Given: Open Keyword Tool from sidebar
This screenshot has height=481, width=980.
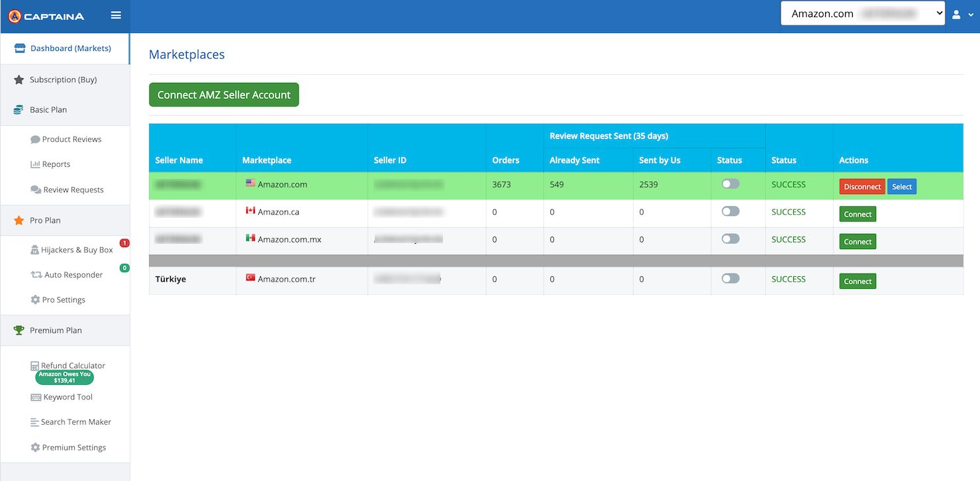Looking at the screenshot, I should point(68,398).
